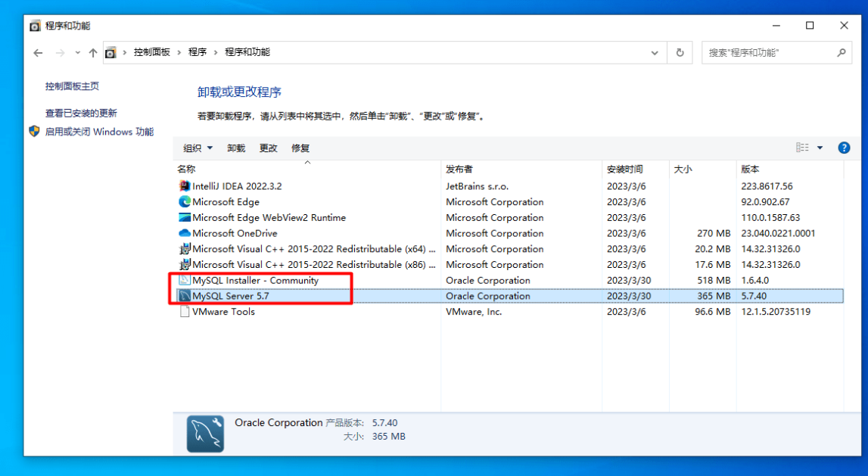868x476 pixels.
Task: Go up one level with up arrow
Action: click(x=93, y=52)
